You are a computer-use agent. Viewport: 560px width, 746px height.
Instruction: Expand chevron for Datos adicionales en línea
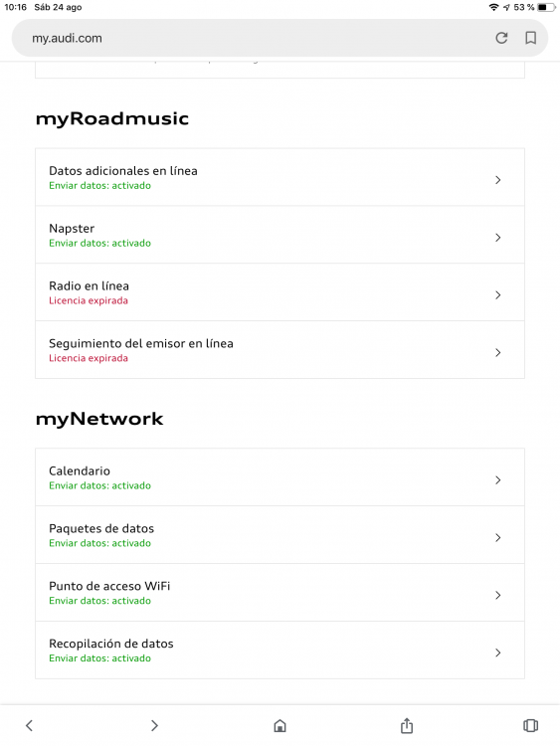click(497, 180)
